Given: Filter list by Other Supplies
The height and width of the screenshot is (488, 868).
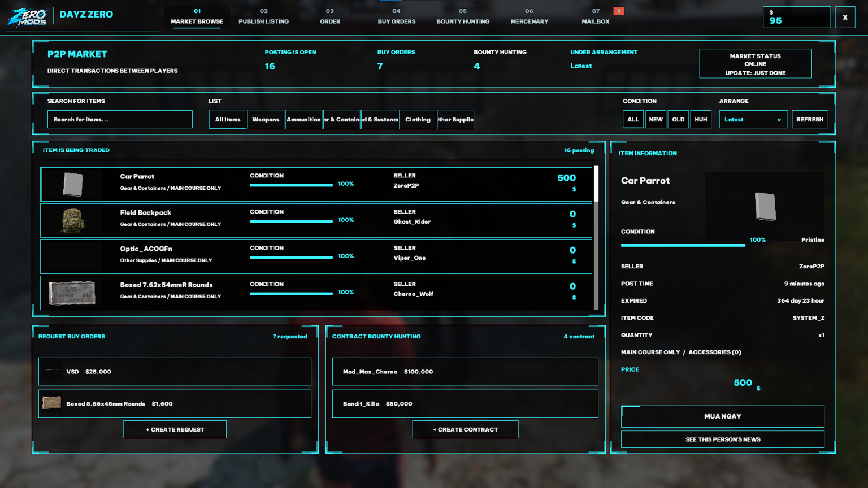Looking at the screenshot, I should 455,120.
